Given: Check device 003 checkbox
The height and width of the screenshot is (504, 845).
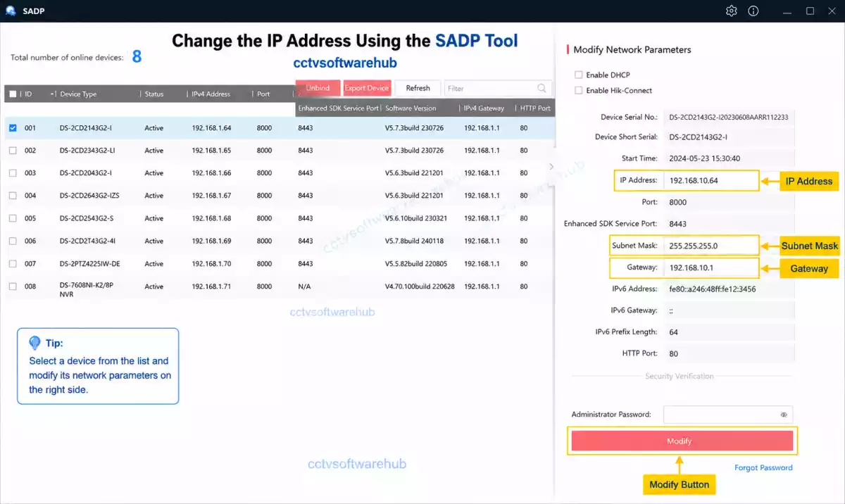Looking at the screenshot, I should [x=13, y=173].
